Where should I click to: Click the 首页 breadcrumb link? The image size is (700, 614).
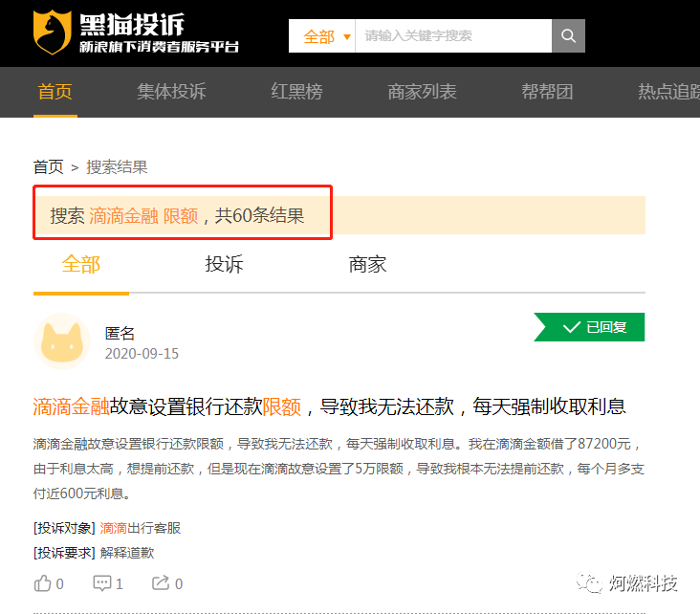tap(48, 166)
